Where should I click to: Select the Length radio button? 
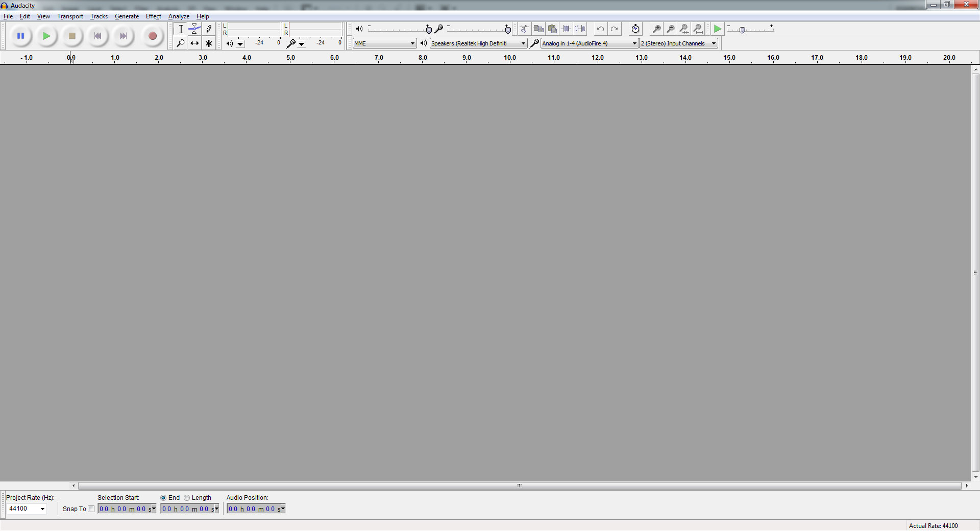187,498
